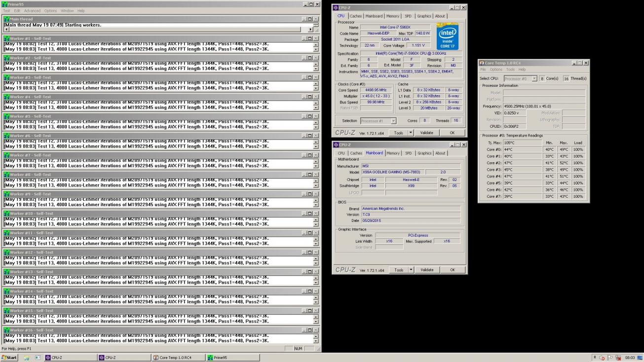Image resolution: width=644 pixels, height=362 pixels.
Task: Click the Worker #5 window icon
Action: tap(7, 116)
